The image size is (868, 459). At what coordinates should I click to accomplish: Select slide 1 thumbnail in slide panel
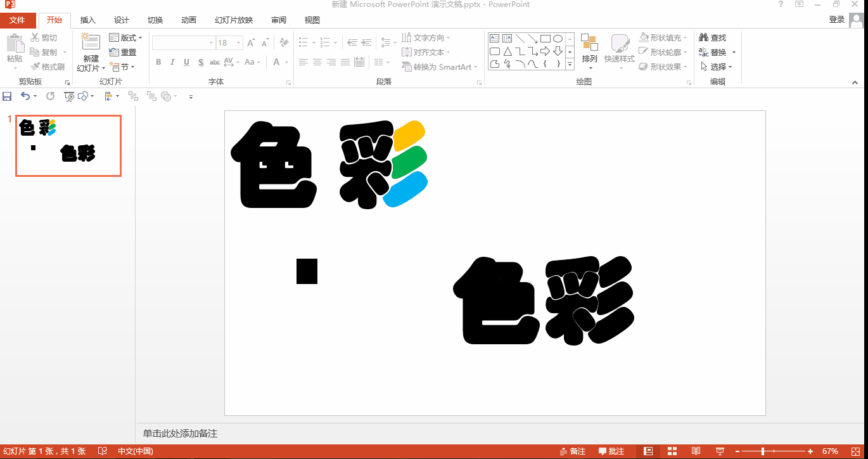[x=68, y=145]
